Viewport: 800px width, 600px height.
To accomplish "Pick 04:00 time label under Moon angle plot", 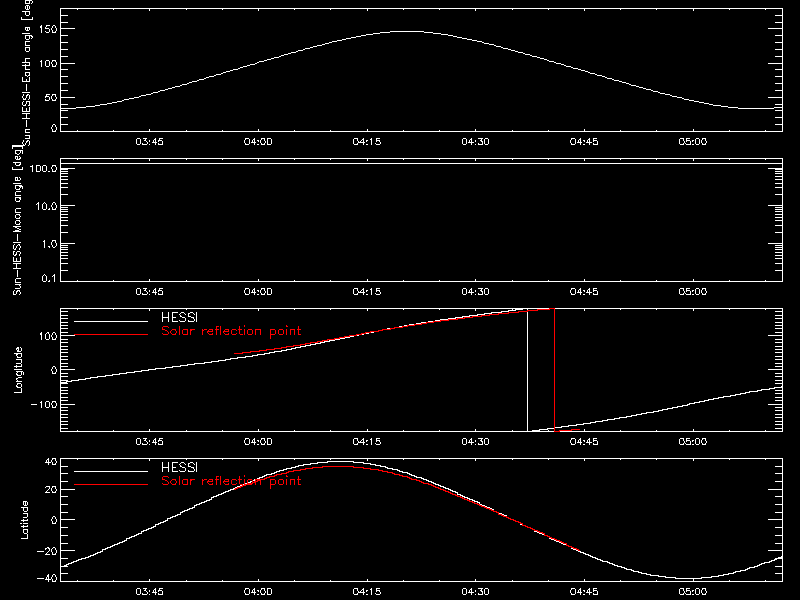I will tap(258, 291).
